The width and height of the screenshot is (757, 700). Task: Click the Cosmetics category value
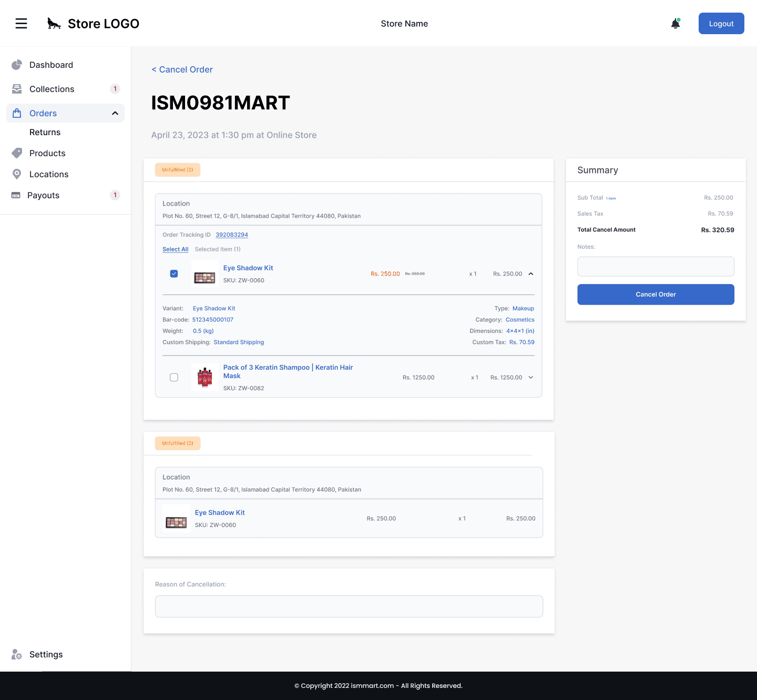[520, 320]
